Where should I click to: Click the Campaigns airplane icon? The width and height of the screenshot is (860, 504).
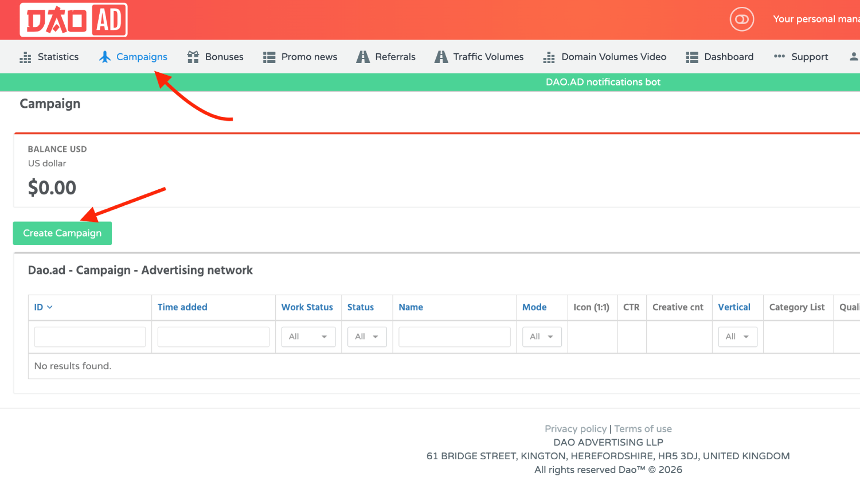(105, 57)
